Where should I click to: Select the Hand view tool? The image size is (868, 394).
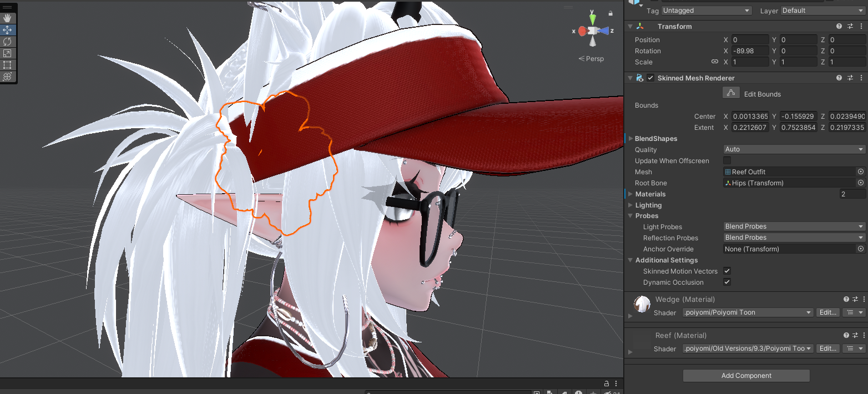point(8,18)
